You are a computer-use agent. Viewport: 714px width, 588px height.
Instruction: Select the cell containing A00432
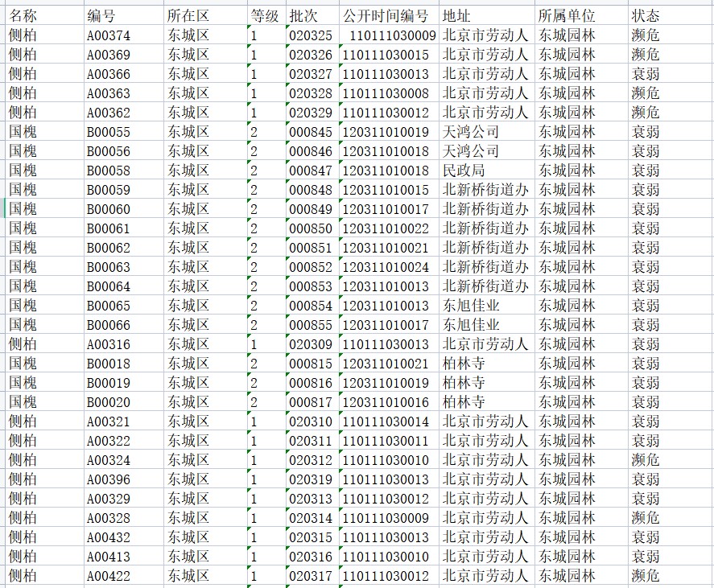click(x=109, y=537)
